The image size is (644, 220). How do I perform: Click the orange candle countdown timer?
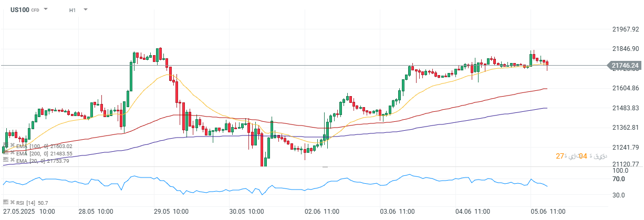[575, 156]
